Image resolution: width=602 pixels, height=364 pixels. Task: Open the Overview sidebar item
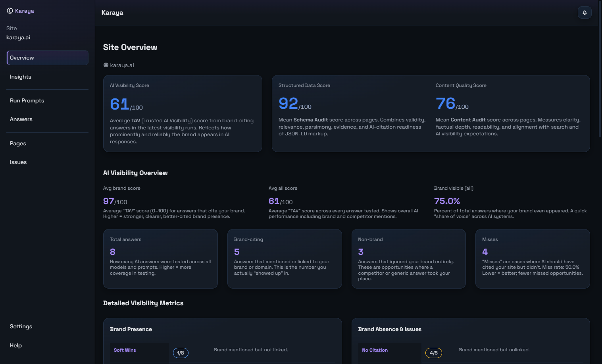pyautogui.click(x=47, y=58)
